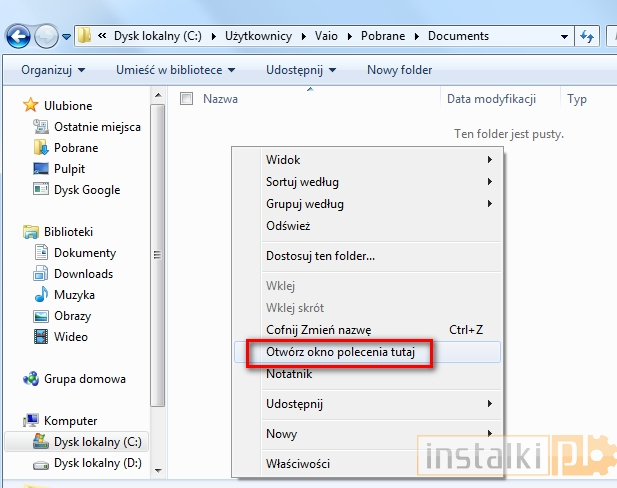The image size is (617, 488).
Task: Choose Otwórz okno polecenia tutaj
Action: 340,352
